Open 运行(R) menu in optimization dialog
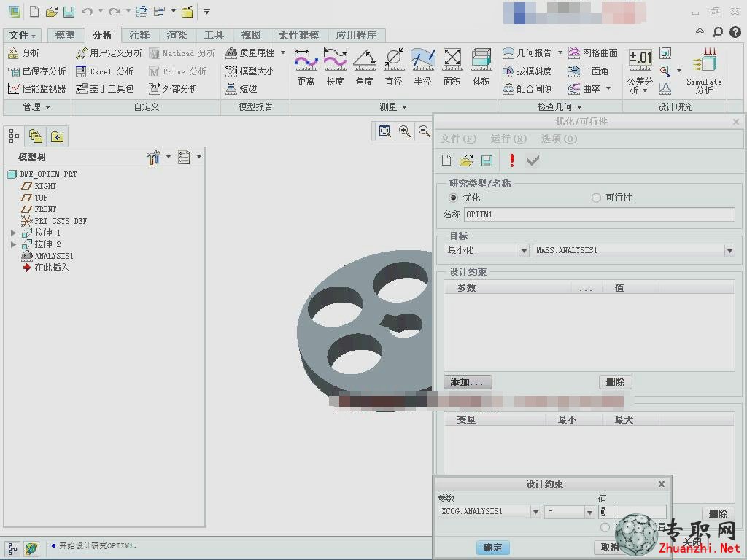Image resolution: width=747 pixels, height=560 pixels. click(x=508, y=139)
